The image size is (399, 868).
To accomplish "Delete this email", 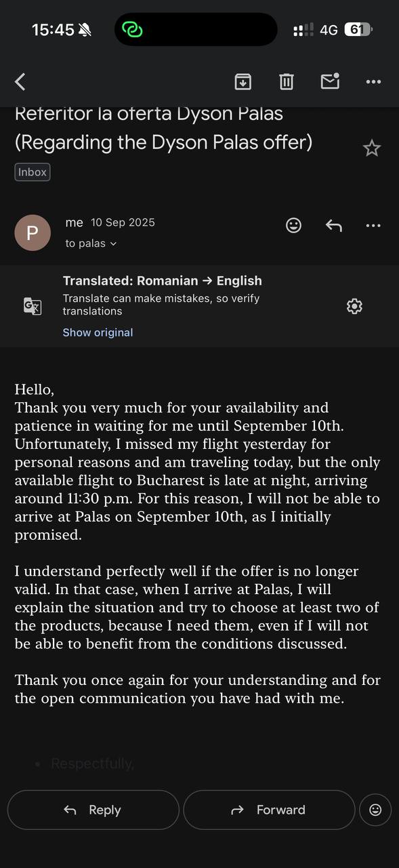I will pyautogui.click(x=286, y=81).
